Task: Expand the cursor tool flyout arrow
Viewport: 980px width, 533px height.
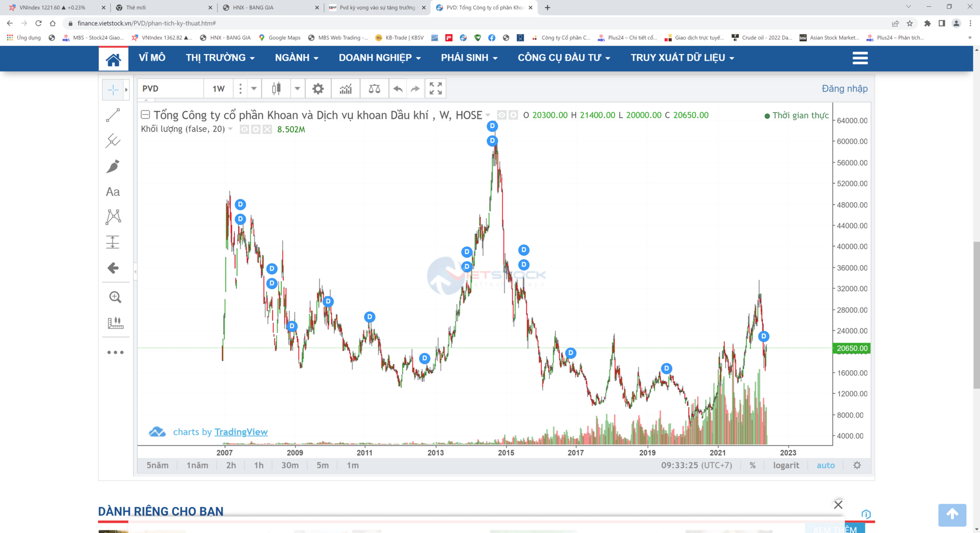Action: click(x=126, y=90)
